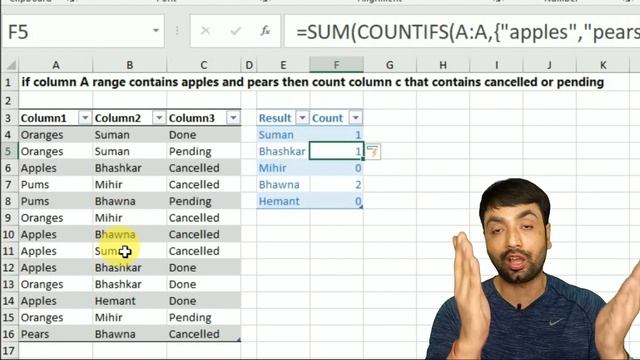Click Mihir in row 15
This screenshot has width=640, height=360.
(109, 318)
